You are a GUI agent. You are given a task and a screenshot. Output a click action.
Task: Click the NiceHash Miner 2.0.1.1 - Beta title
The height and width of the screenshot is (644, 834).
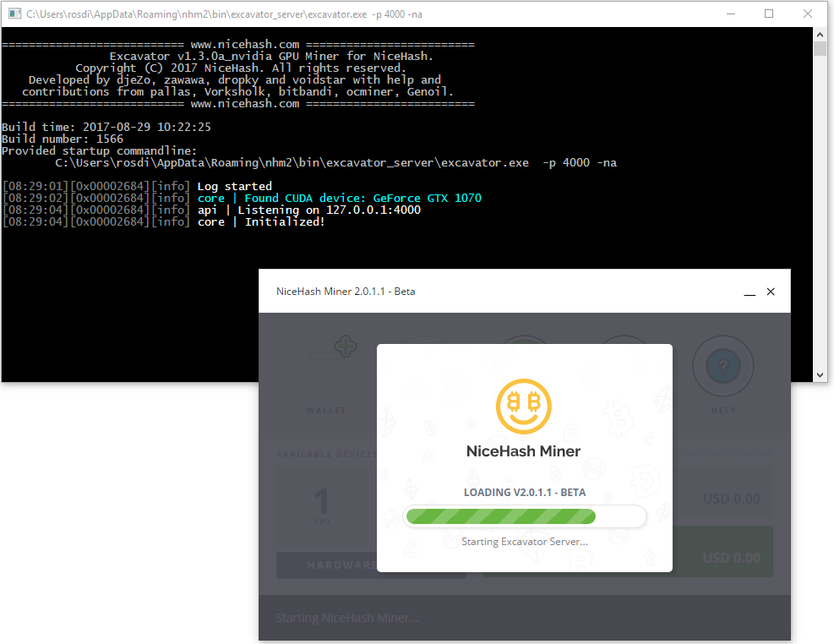pos(346,292)
